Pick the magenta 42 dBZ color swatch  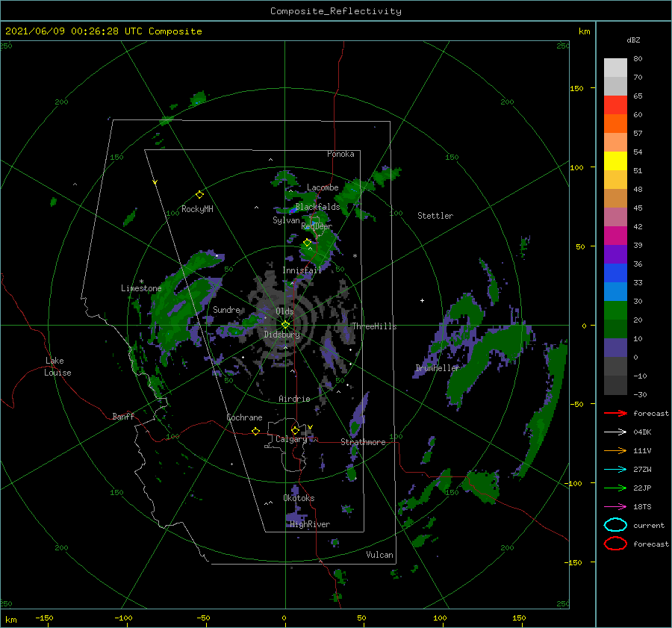615,235
